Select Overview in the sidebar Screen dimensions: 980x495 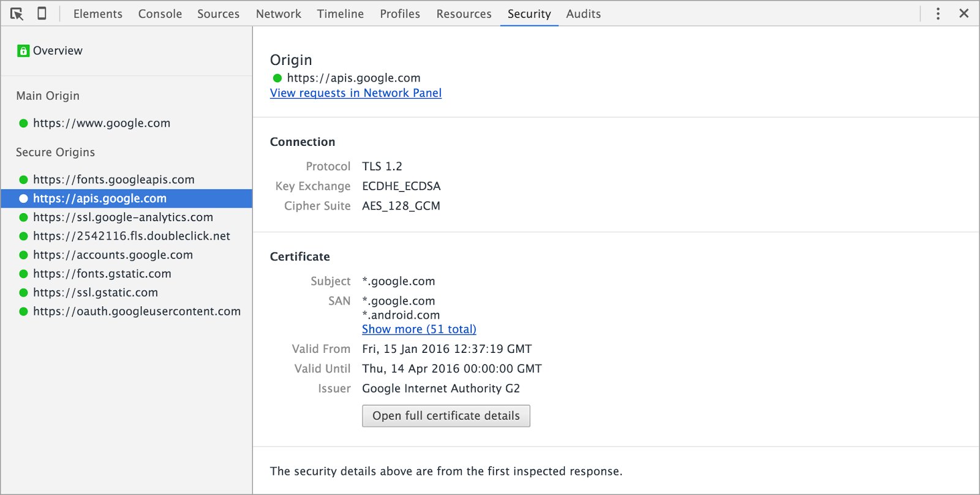tap(58, 51)
